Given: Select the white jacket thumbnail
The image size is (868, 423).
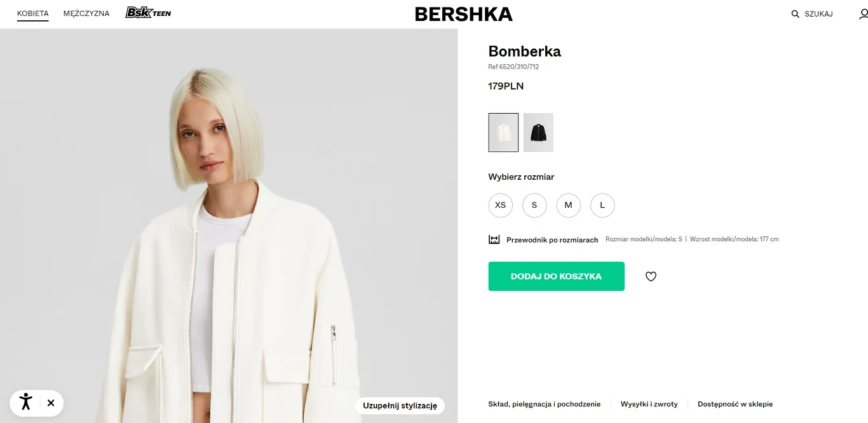Looking at the screenshot, I should point(503,132).
